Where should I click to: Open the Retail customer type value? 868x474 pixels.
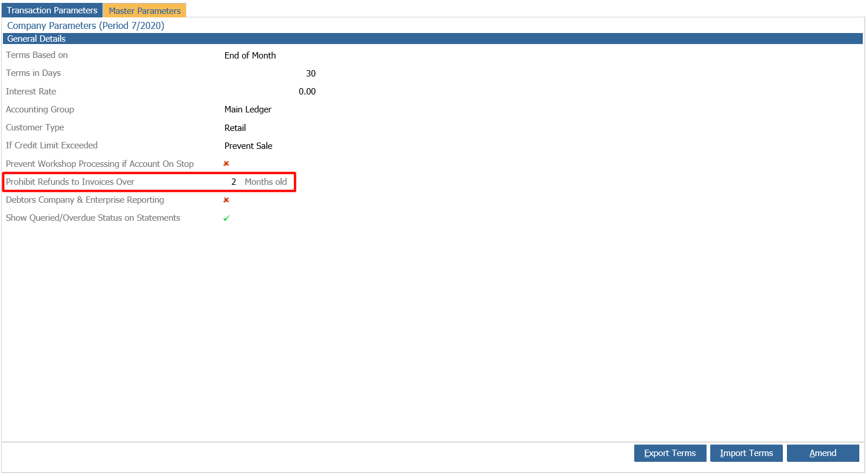(235, 127)
